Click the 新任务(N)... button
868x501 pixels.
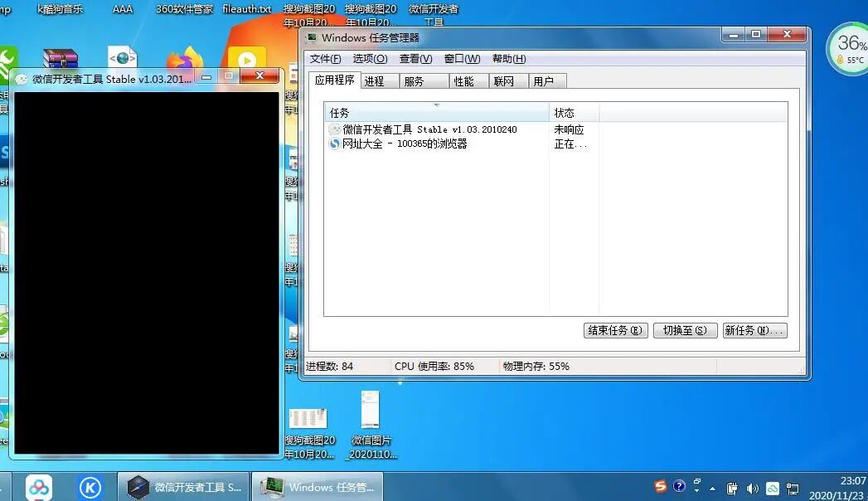click(x=754, y=330)
